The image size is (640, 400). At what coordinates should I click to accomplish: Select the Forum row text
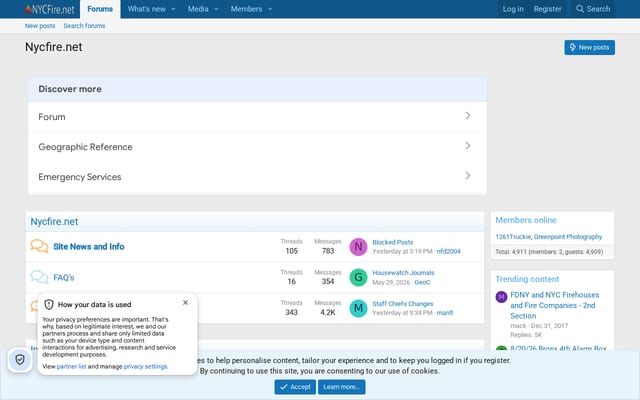(x=52, y=117)
